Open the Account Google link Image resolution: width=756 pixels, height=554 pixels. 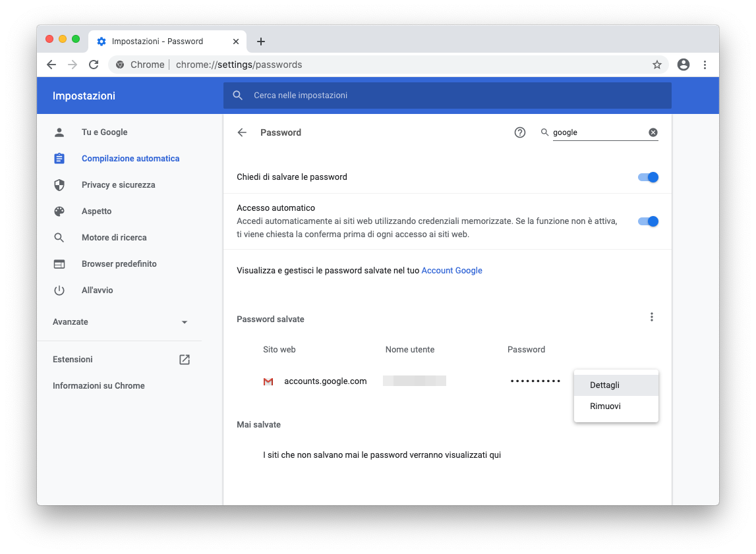click(451, 271)
